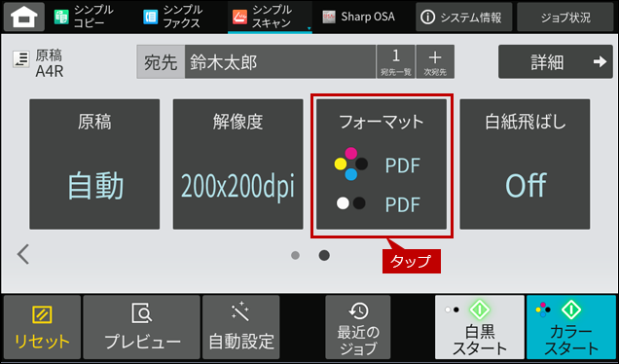Open 詳細 detailed settings

click(x=556, y=61)
